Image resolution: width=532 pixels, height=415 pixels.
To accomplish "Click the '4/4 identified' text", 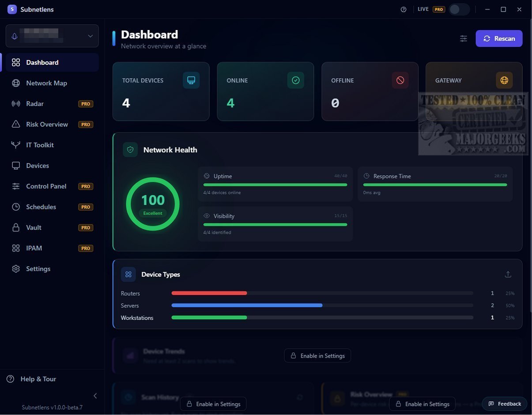I will click(x=217, y=233).
